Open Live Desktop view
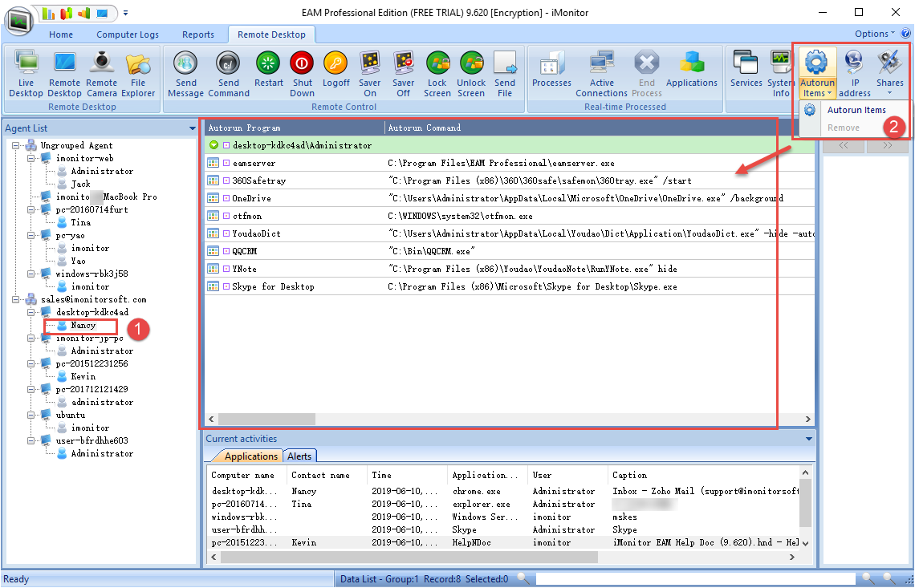 26,74
